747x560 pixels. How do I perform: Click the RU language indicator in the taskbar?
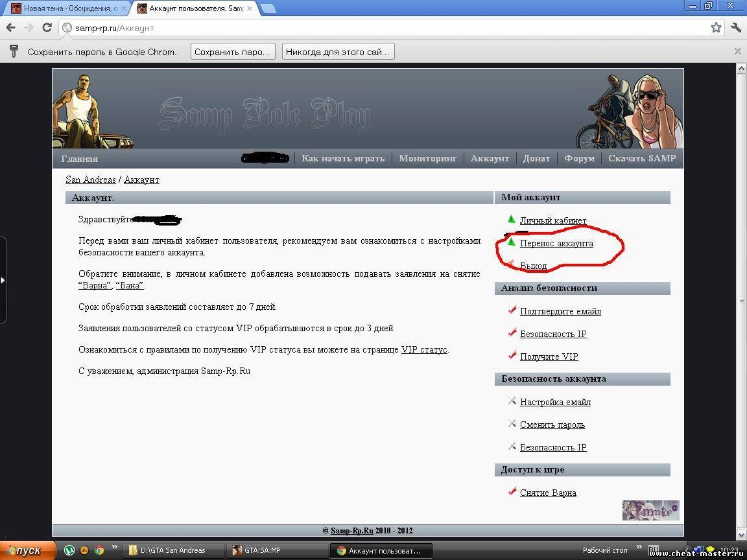point(654,550)
